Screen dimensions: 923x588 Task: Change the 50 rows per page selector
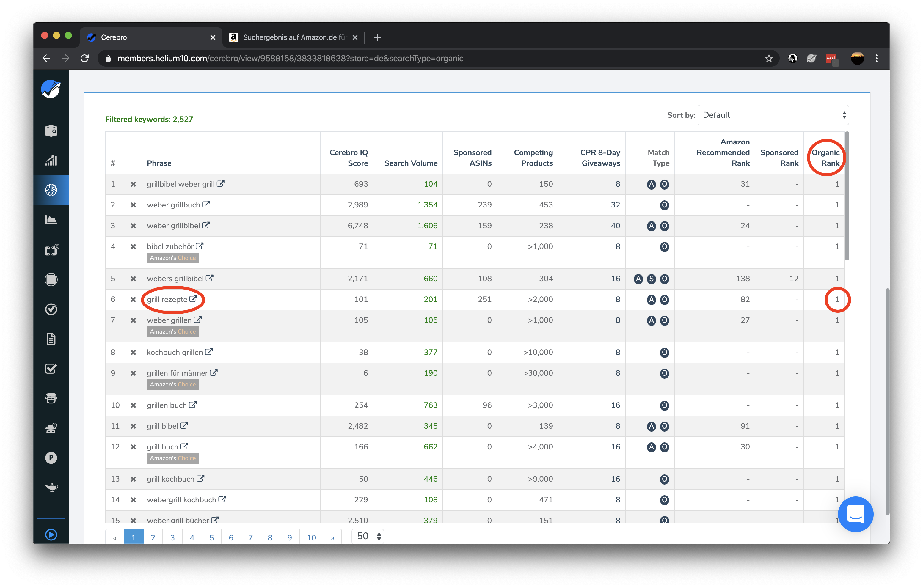pos(368,536)
